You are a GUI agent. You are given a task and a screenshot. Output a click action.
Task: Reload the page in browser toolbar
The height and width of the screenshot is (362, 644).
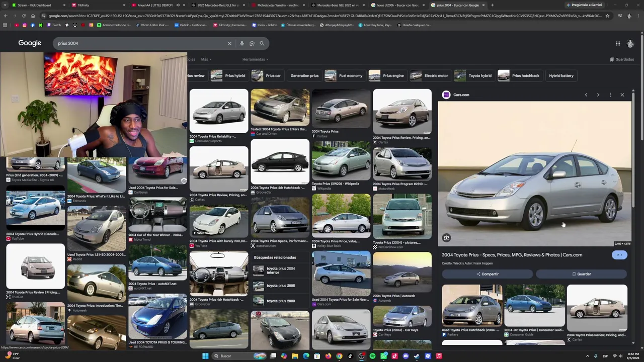click(x=24, y=16)
